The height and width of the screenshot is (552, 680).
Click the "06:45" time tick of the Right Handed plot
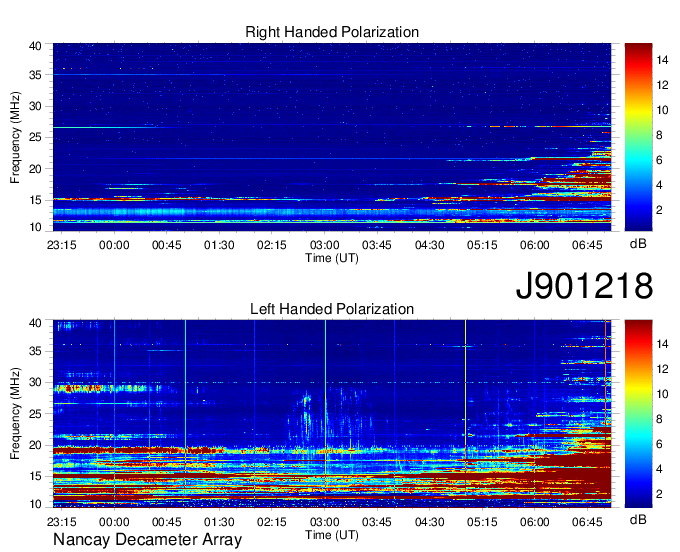(x=587, y=245)
